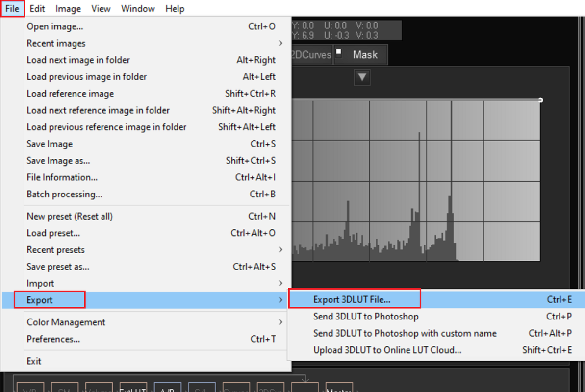This screenshot has height=392, width=585.
Task: Select Load next image in folder
Action: tap(146, 60)
